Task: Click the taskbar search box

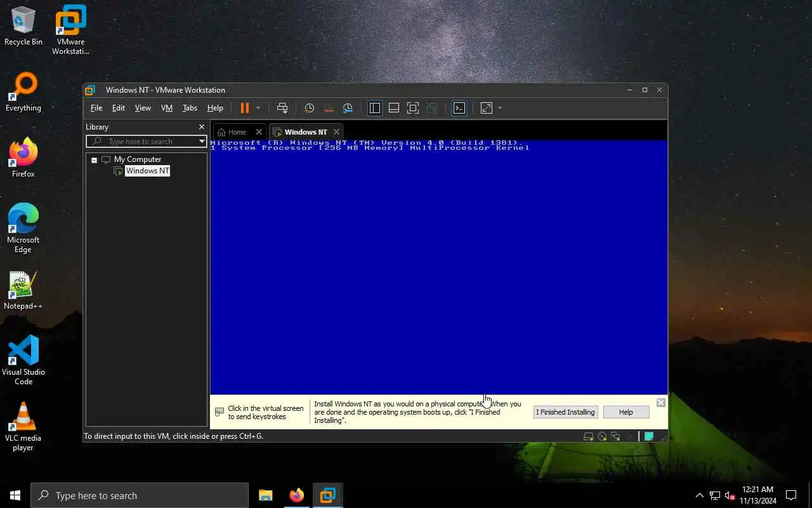Action: click(x=140, y=495)
